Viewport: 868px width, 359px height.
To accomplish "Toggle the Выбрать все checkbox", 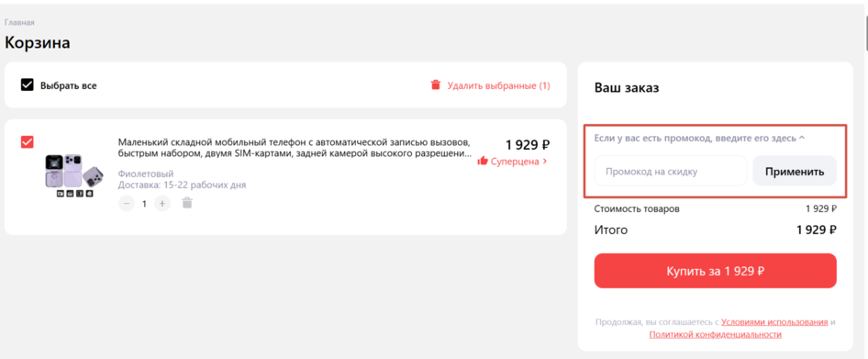I will [x=28, y=85].
